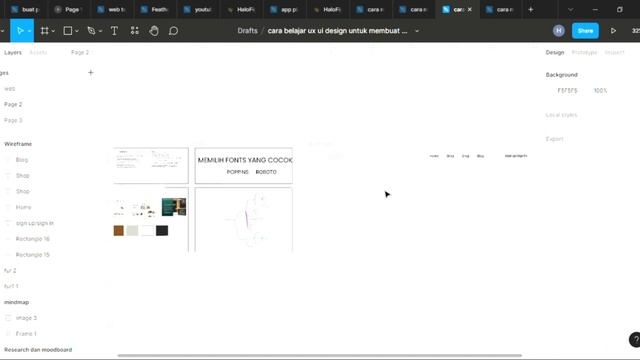The width and height of the screenshot is (640, 360).
Task: Select the black color swatch on canvas
Action: [162, 231]
